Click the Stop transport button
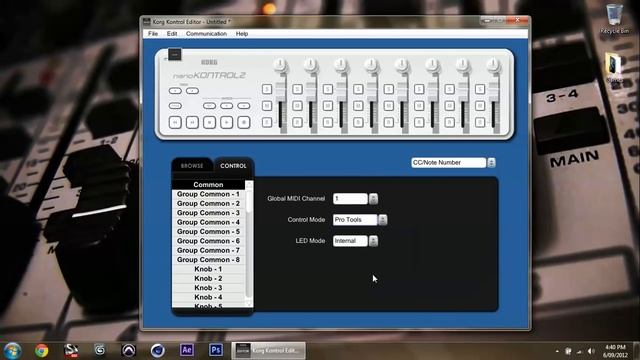This screenshot has width=640, height=360. tap(209, 122)
